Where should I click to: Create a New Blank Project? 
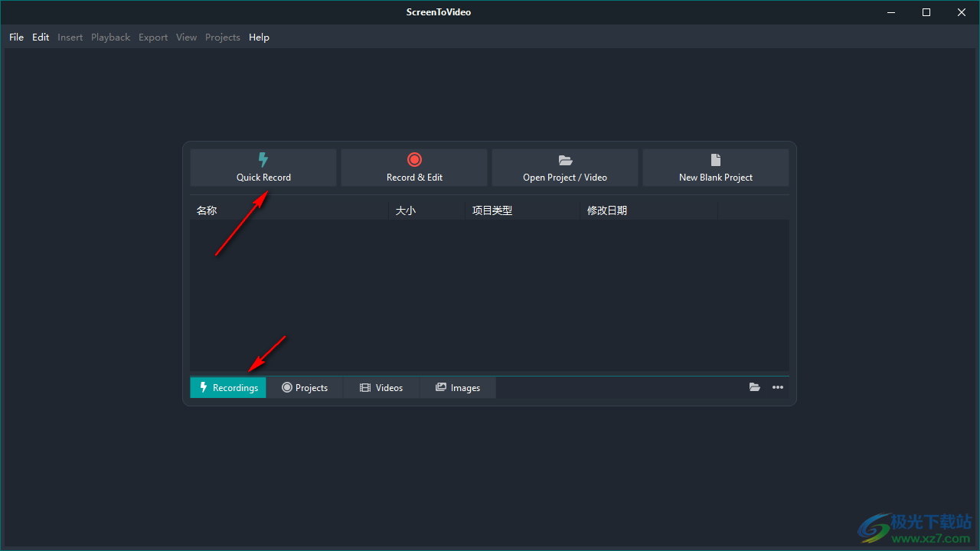coord(716,168)
